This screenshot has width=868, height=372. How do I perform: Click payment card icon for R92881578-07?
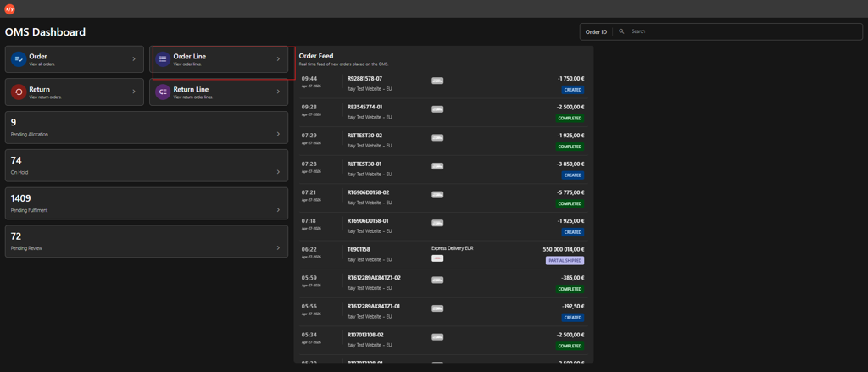click(x=437, y=81)
